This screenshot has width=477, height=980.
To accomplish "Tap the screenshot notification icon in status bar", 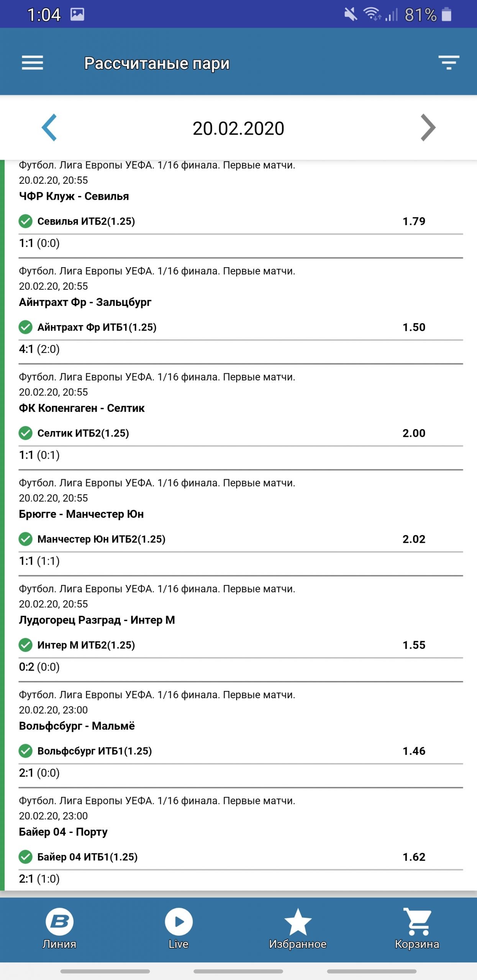I will (77, 15).
